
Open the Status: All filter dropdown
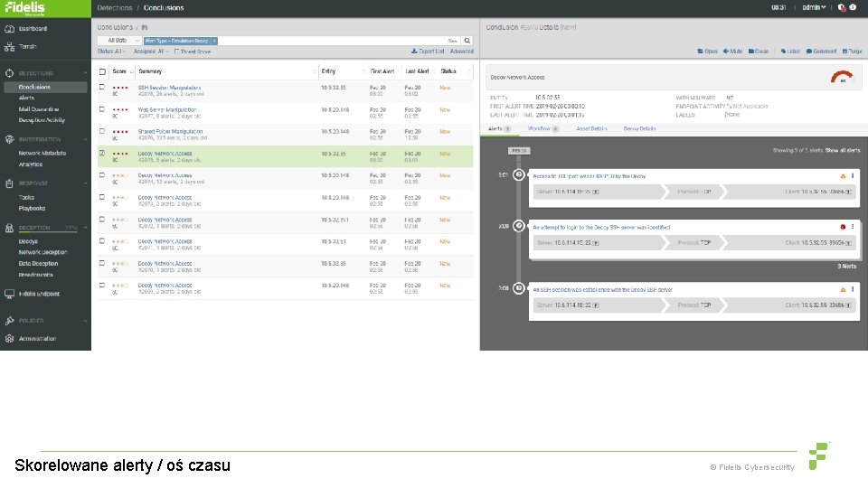tap(111, 52)
